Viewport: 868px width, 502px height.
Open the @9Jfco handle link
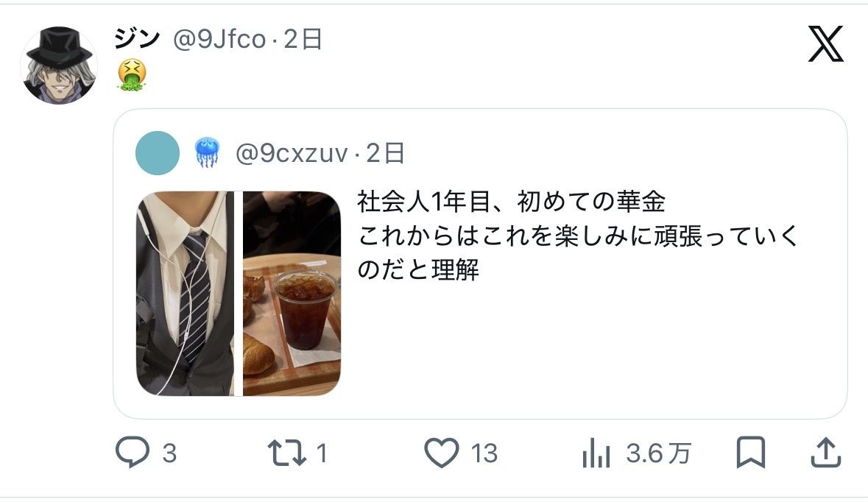point(219,39)
